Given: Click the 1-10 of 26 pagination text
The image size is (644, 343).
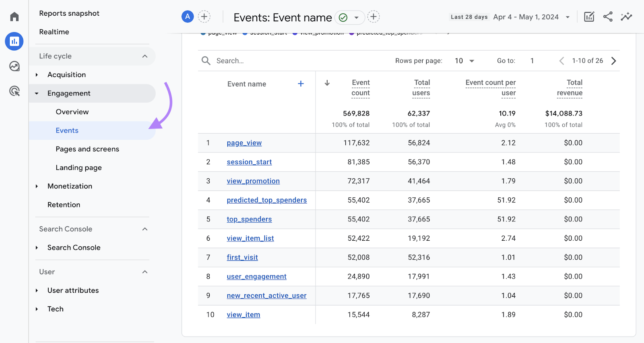Looking at the screenshot, I should (x=588, y=61).
